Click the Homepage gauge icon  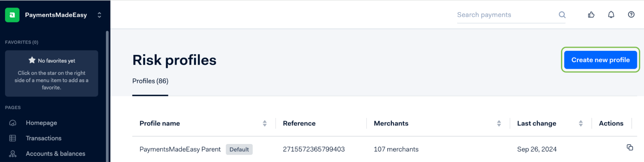point(13,123)
